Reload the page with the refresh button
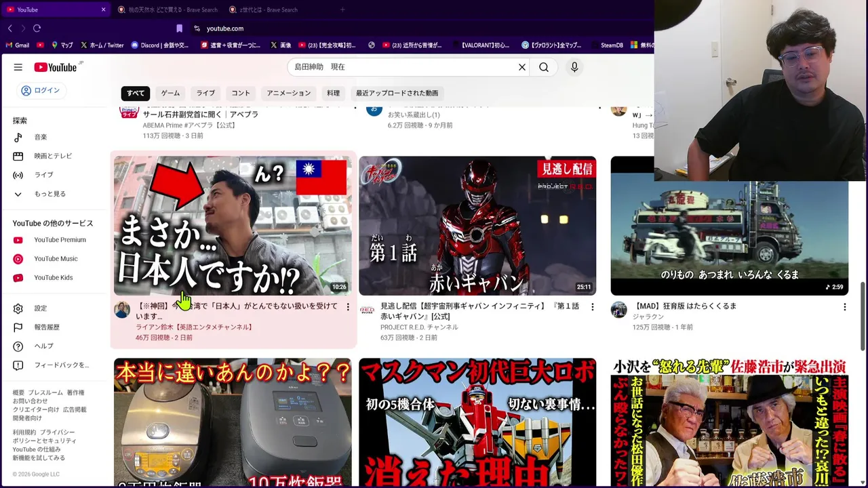The image size is (868, 488). coord(37,28)
